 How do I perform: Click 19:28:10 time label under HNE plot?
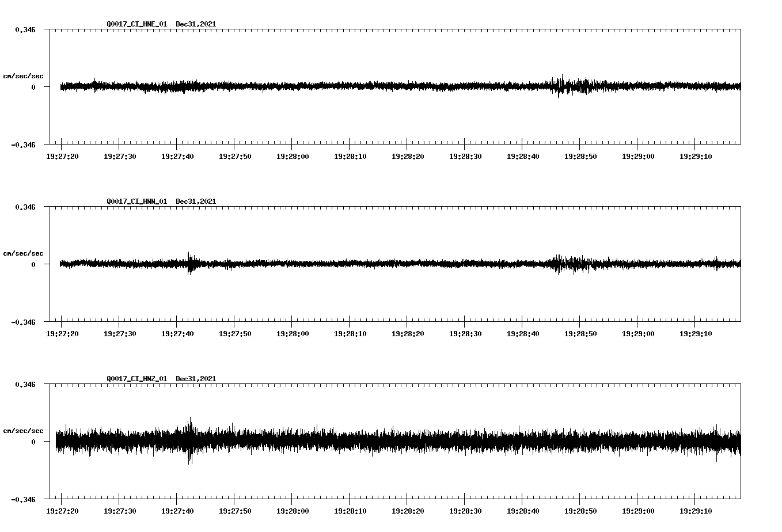[x=350, y=157]
